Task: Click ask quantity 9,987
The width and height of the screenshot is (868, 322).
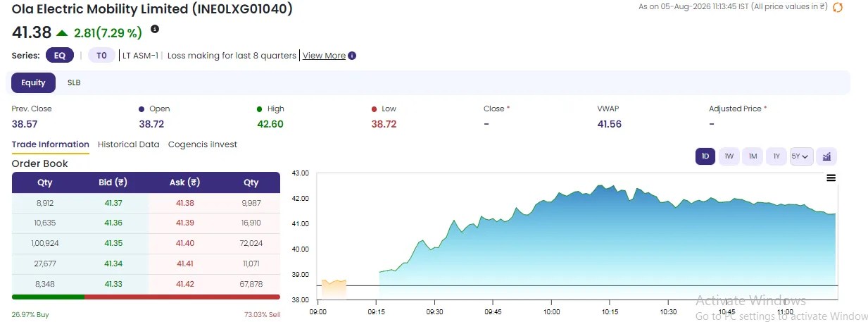Action: click(251, 203)
